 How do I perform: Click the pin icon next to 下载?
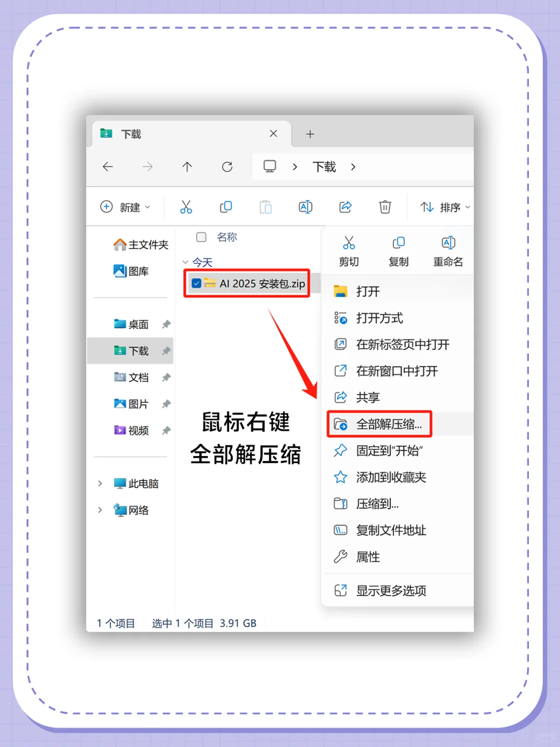pyautogui.click(x=166, y=351)
